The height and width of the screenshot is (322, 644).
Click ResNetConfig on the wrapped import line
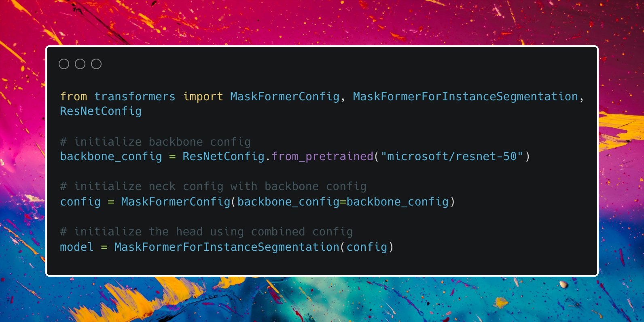(100, 111)
